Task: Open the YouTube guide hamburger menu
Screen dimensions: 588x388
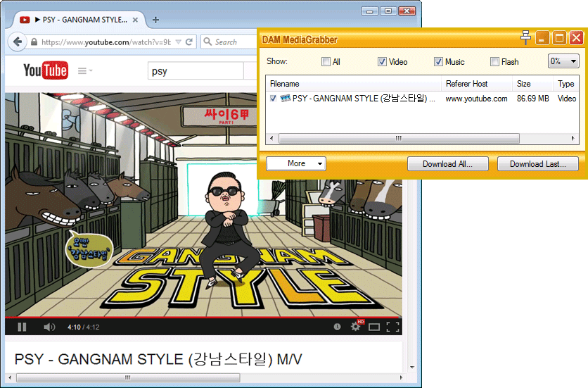Action: point(84,70)
